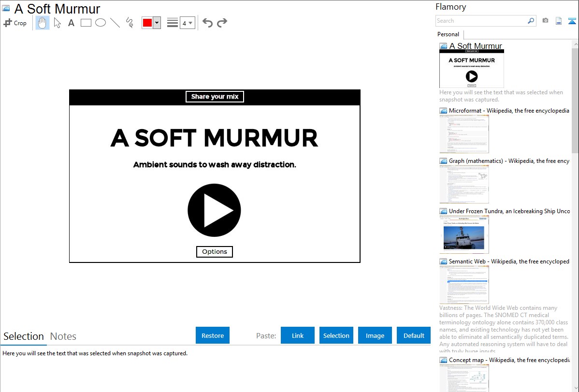
Task: Click the page document icon in Flamory bar
Action: [559, 21]
